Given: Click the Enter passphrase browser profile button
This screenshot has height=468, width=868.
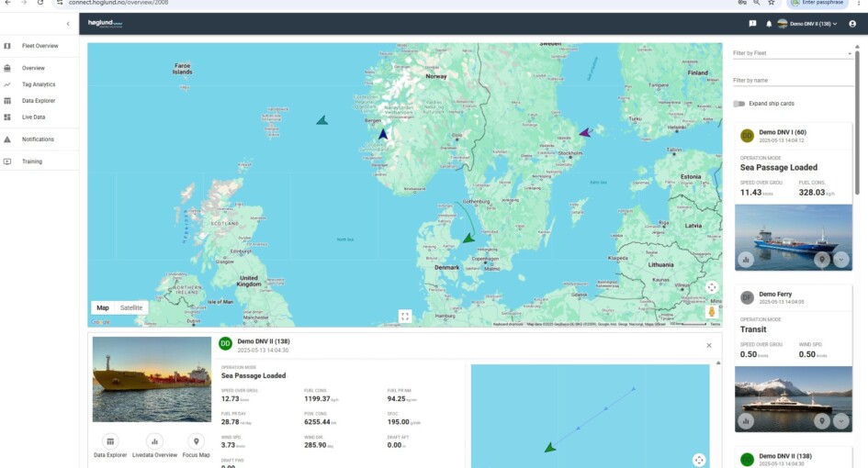Looking at the screenshot, I should (x=817, y=3).
